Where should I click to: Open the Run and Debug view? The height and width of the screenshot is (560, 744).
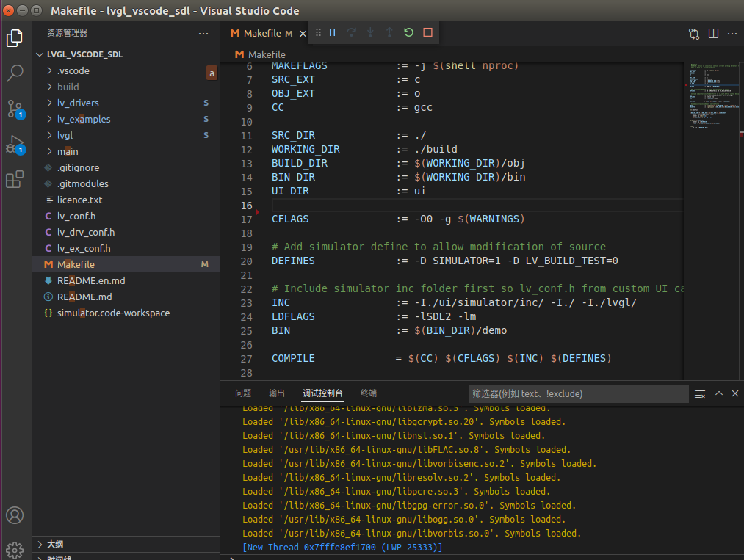pyautogui.click(x=15, y=144)
